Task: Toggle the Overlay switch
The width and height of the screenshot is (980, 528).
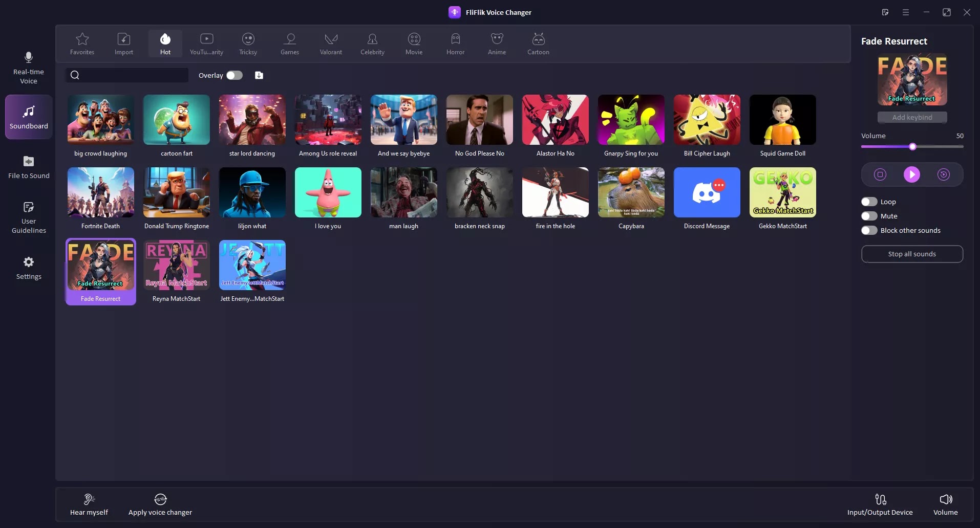Action: coord(233,75)
